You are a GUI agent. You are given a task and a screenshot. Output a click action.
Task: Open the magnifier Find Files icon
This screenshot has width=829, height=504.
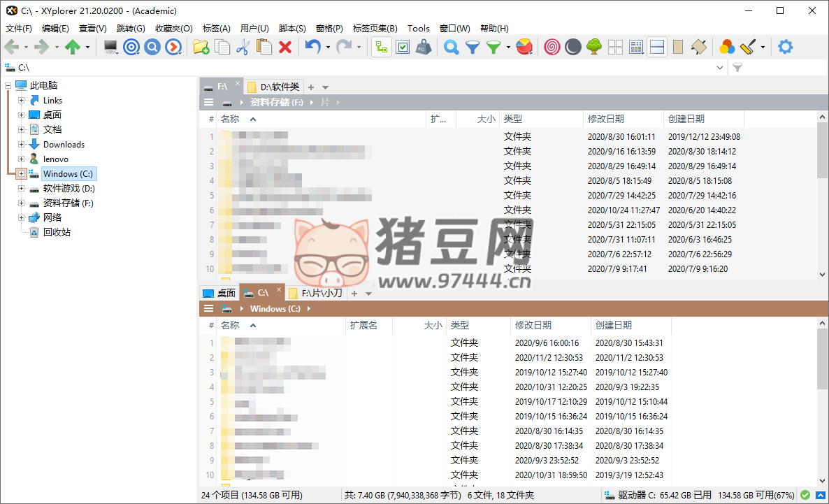452,47
